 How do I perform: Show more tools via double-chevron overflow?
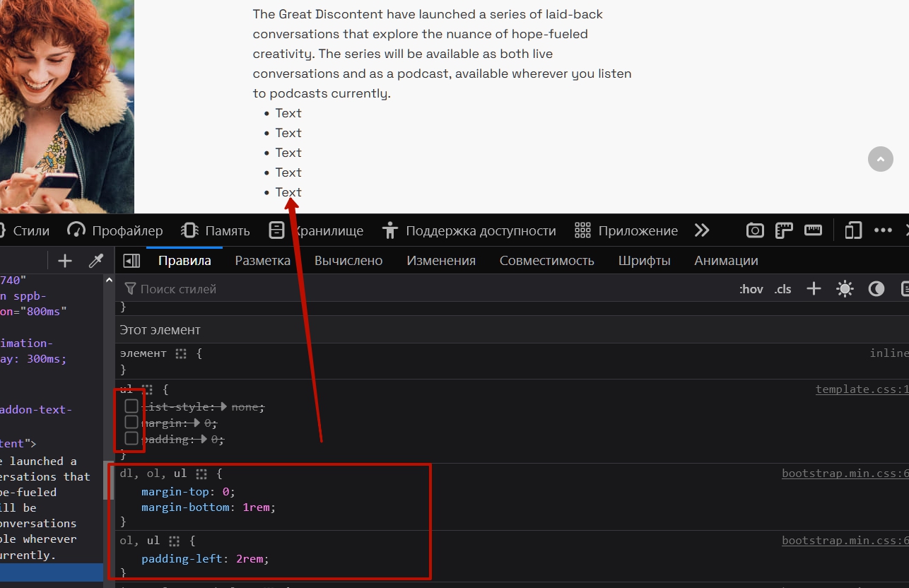point(701,230)
